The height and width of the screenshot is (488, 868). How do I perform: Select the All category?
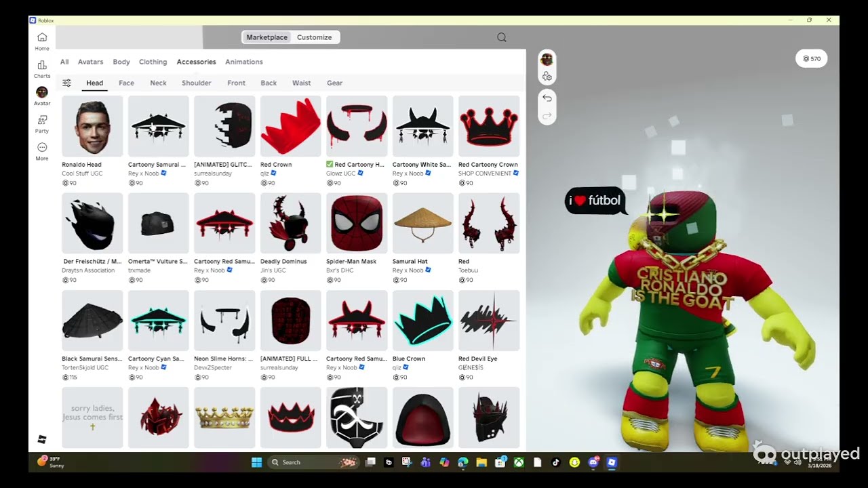(x=64, y=62)
